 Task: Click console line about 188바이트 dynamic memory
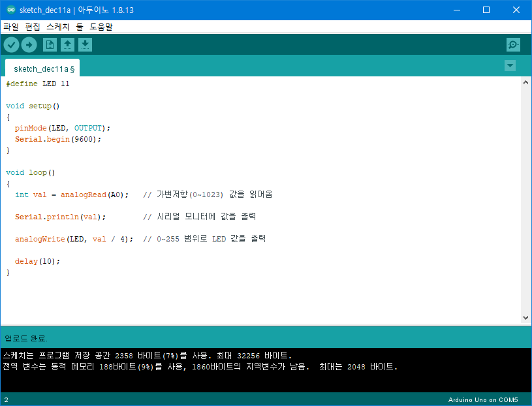click(x=200, y=367)
